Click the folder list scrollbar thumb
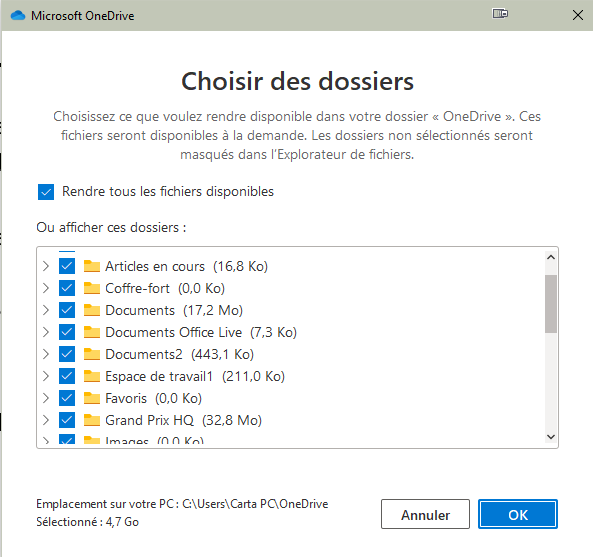The image size is (593, 557). point(551,304)
